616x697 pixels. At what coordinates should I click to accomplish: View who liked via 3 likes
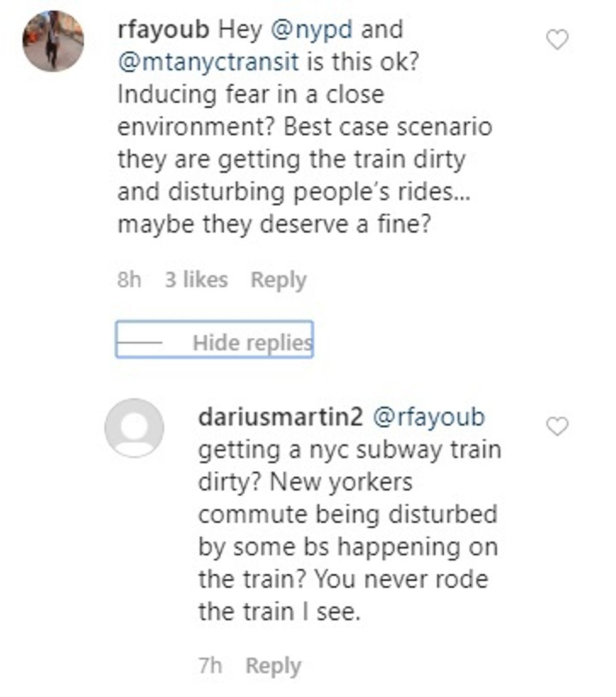[196, 279]
